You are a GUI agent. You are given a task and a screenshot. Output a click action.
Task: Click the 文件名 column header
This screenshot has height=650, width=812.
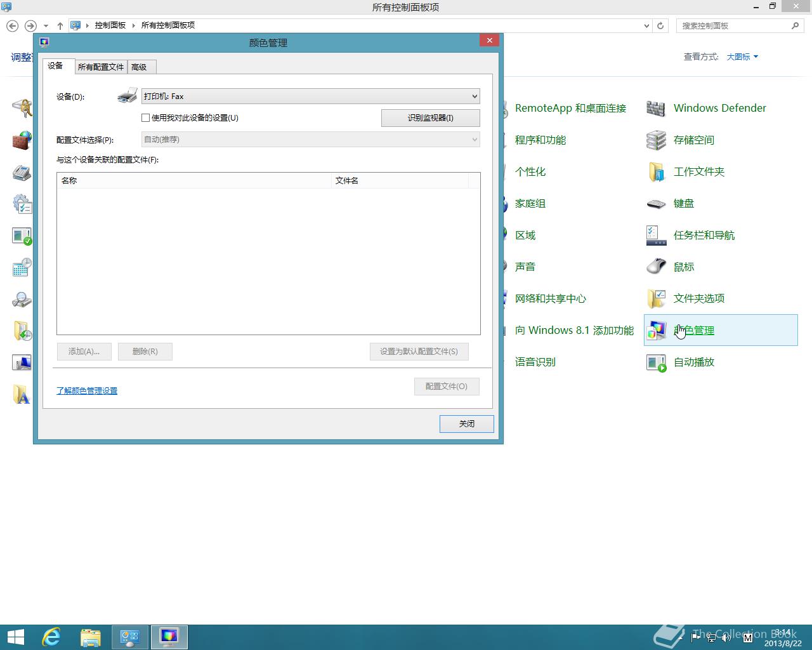(x=400, y=180)
